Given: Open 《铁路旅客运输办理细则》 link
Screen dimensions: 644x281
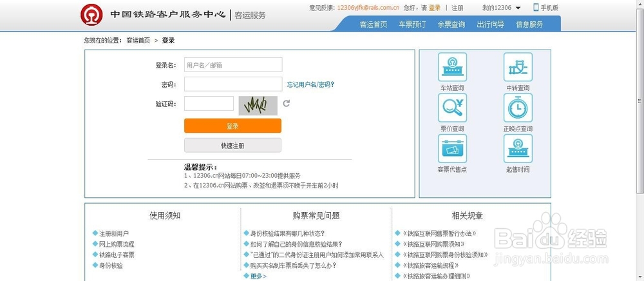Looking at the screenshot, I should coord(436,276).
